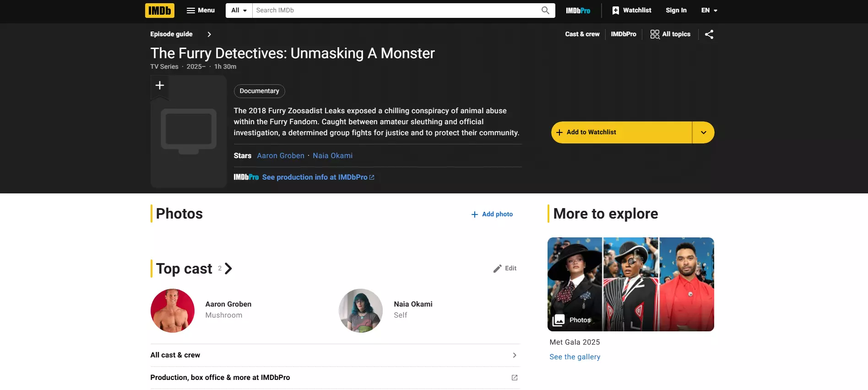This screenshot has height=390, width=868.
Task: Open the placeholder poster image
Action: coord(189,132)
